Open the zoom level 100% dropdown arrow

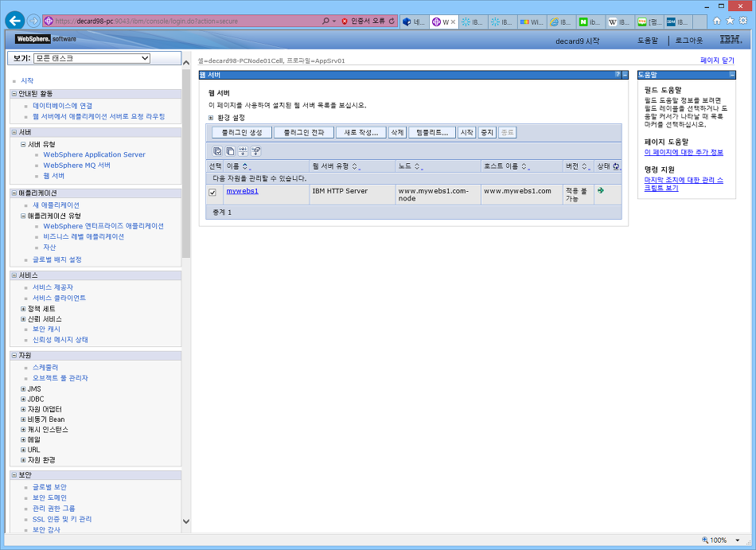737,540
